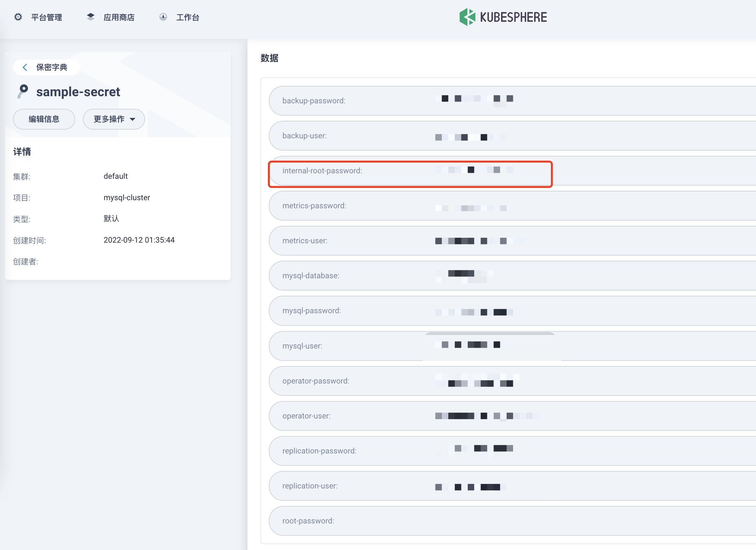Click the 详情 section heading
Viewport: 756px width, 550px height.
(x=22, y=152)
